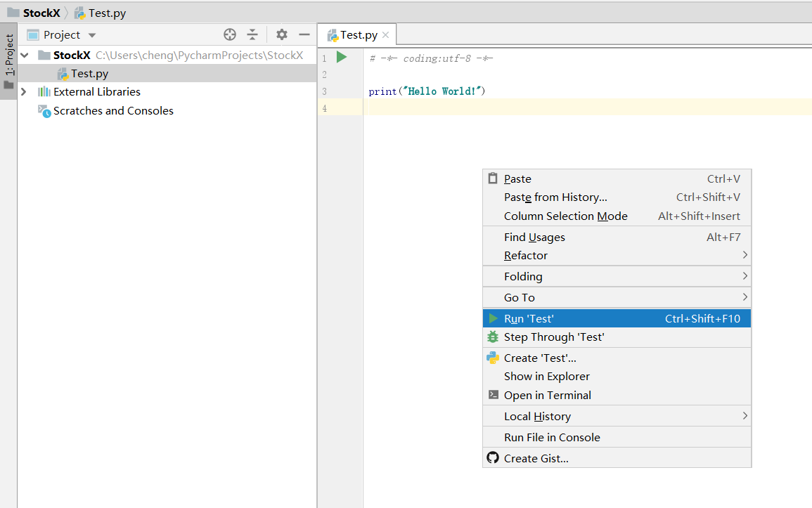Click the locate/scroll-from-source target icon
Screen dimensions: 812x508
[x=230, y=34]
